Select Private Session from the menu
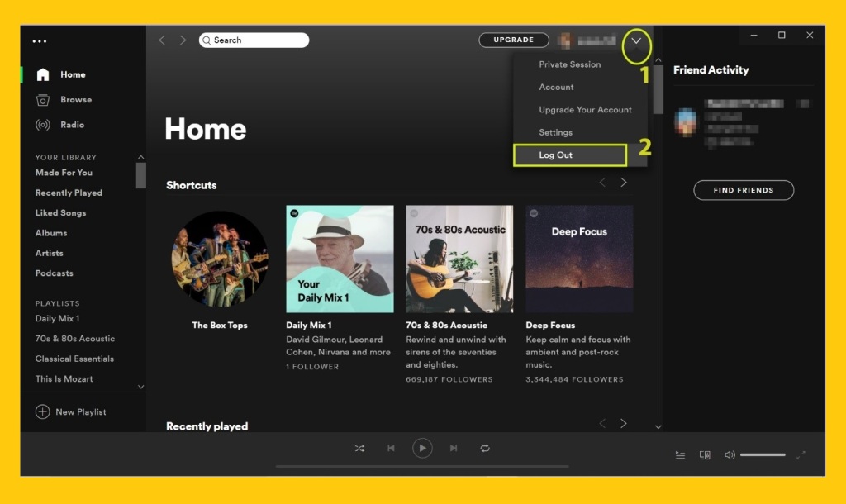The height and width of the screenshot is (504, 846). coord(570,64)
